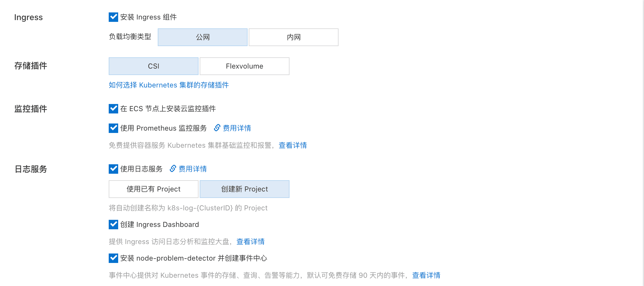Click link icon beside Prometheus 费用详情

(x=217, y=128)
